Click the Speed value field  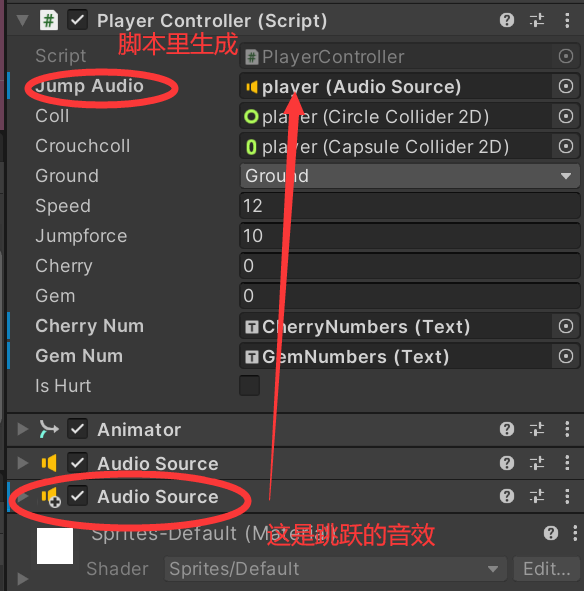pos(410,206)
